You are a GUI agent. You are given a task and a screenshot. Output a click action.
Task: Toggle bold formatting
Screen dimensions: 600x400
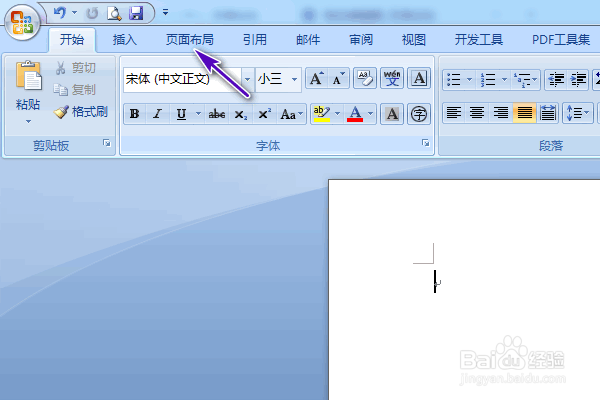(134, 114)
